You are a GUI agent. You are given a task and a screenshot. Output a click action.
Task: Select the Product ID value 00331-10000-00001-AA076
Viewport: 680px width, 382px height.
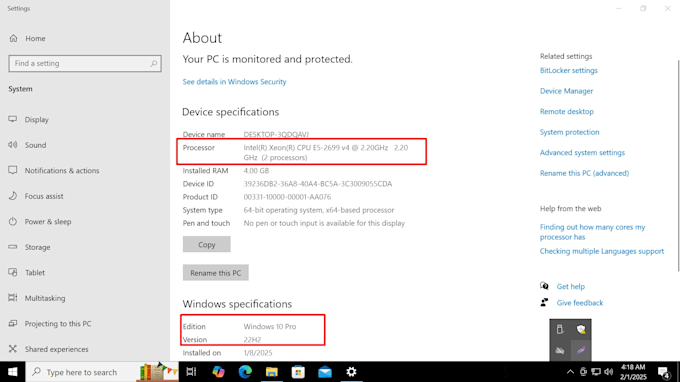287,197
